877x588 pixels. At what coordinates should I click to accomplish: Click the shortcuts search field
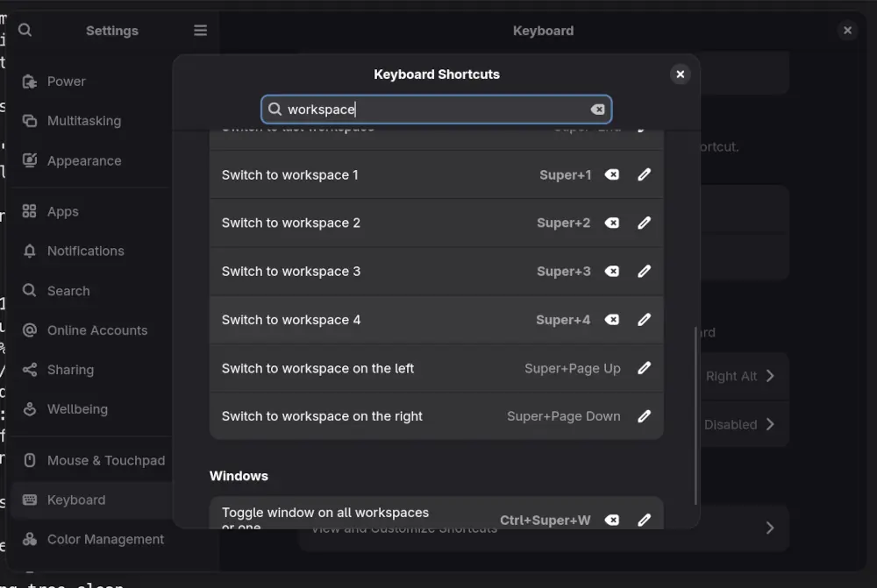(436, 110)
